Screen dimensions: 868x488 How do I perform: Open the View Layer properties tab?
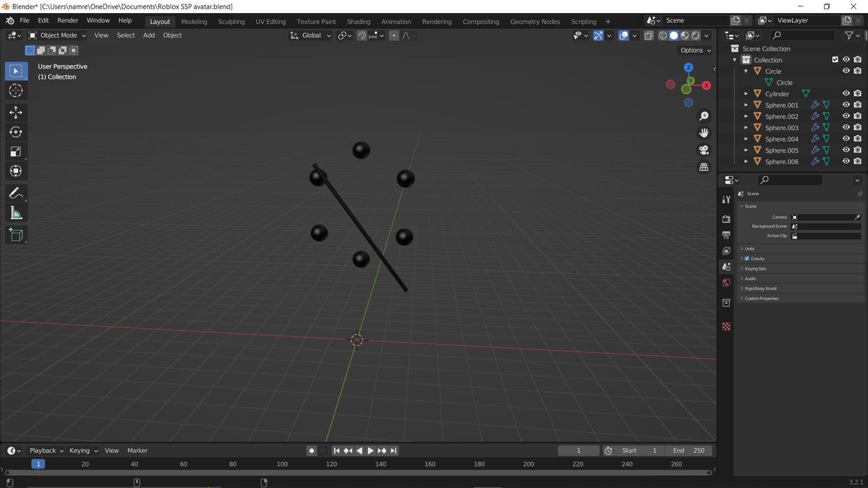point(726,251)
